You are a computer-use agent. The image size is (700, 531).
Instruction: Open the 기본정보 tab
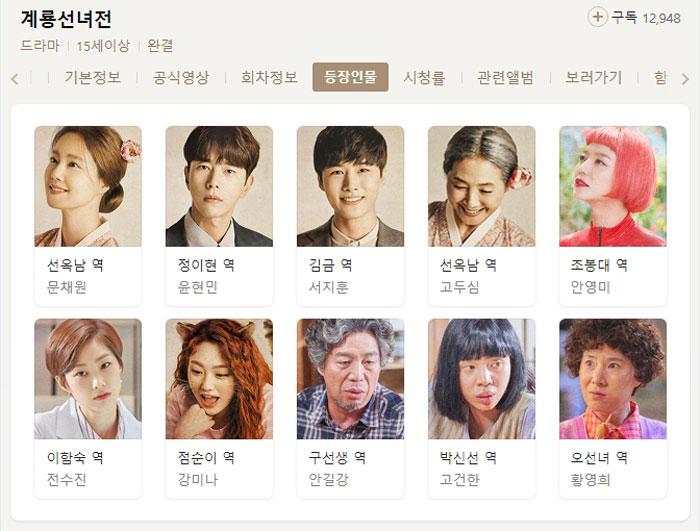[92, 77]
